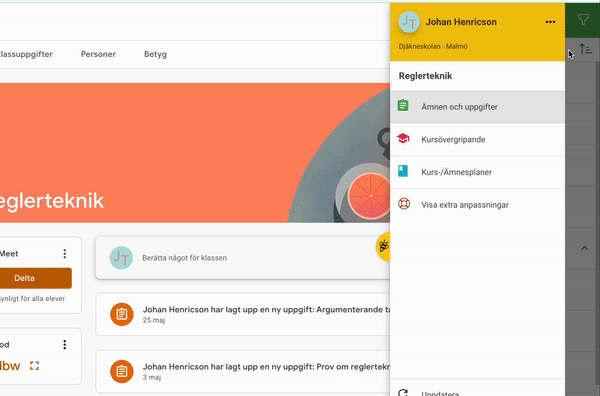Click Berätta något för klassen field
This screenshot has height=396, width=600.
point(243,258)
